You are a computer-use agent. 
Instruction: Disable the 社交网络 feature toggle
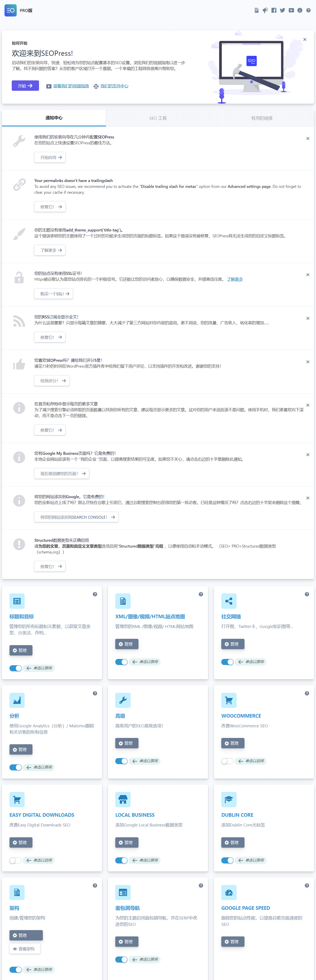coord(228,662)
